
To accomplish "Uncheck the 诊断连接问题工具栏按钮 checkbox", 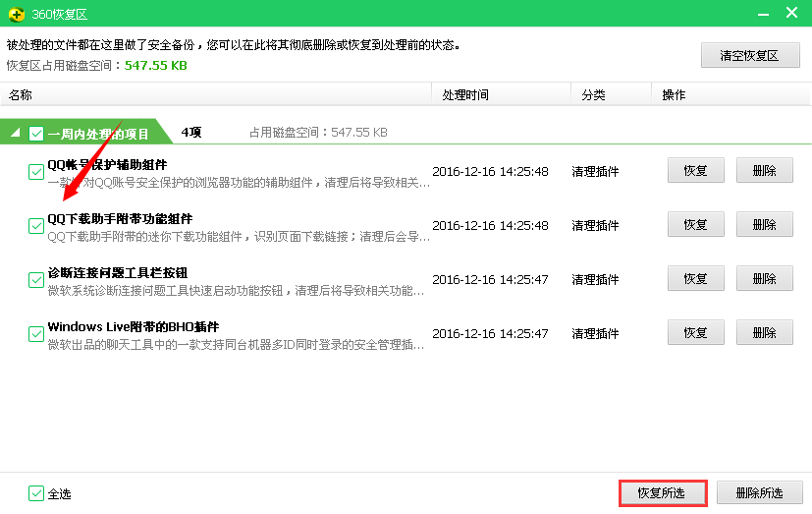I will [36, 280].
